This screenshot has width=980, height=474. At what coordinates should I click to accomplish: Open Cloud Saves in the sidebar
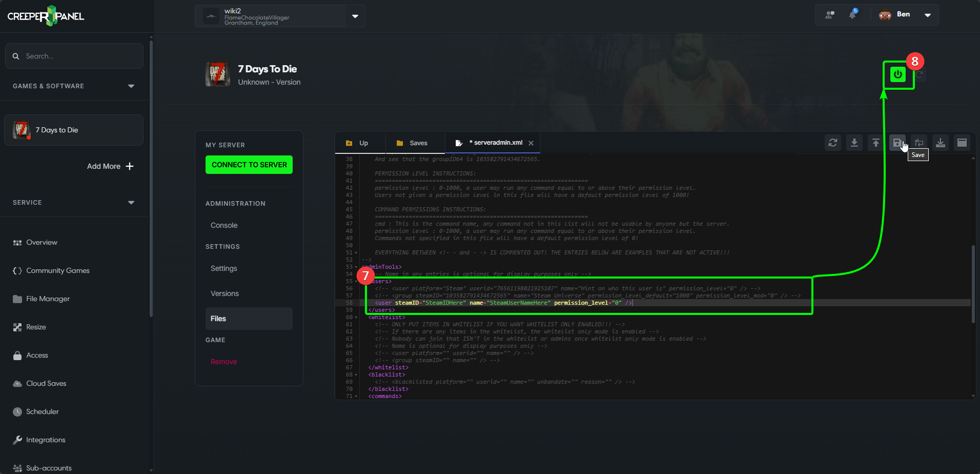click(x=39, y=383)
